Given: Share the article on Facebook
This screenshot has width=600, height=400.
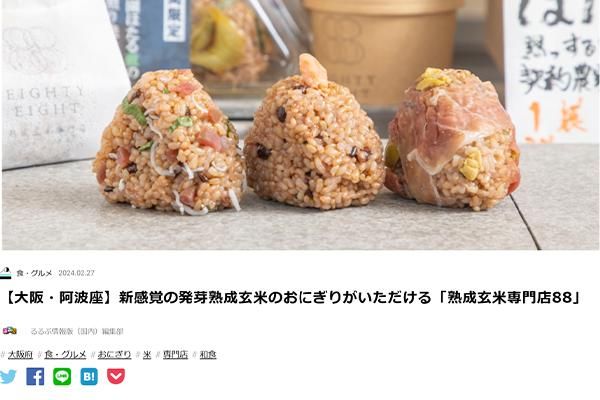Looking at the screenshot, I should (x=35, y=377).
